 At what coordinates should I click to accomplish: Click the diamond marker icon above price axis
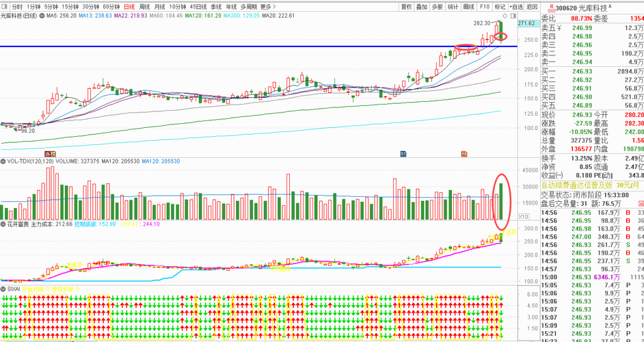coord(505,16)
